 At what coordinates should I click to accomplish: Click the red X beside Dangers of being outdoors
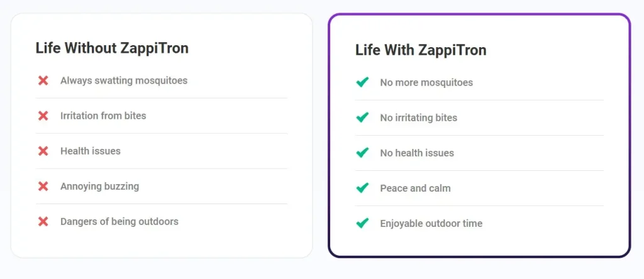pos(43,222)
